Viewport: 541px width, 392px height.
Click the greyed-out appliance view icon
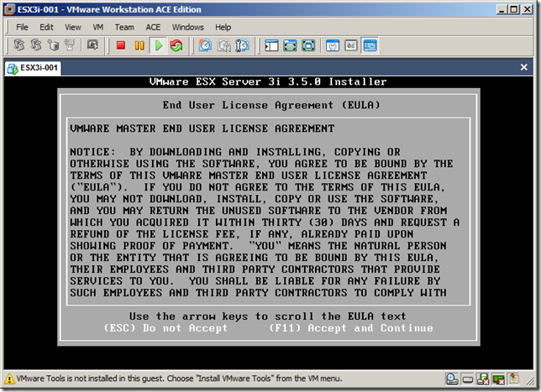pos(351,45)
